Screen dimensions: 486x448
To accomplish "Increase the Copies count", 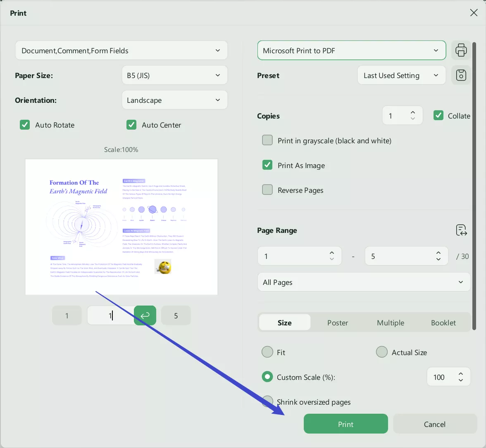I will 412,113.
